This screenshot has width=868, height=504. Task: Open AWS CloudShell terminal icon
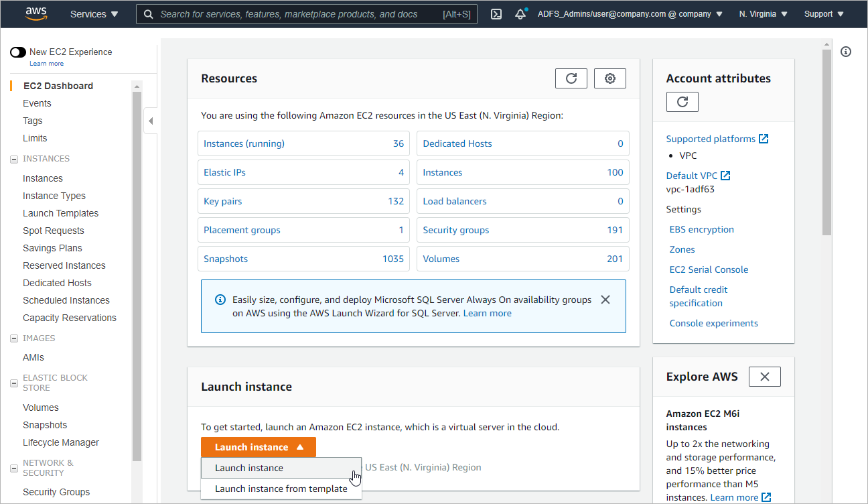click(496, 14)
